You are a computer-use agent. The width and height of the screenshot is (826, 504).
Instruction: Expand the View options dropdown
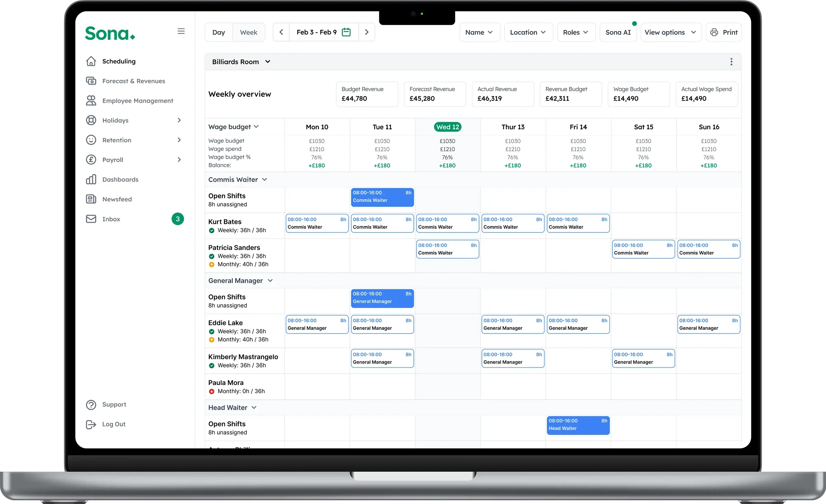point(670,32)
